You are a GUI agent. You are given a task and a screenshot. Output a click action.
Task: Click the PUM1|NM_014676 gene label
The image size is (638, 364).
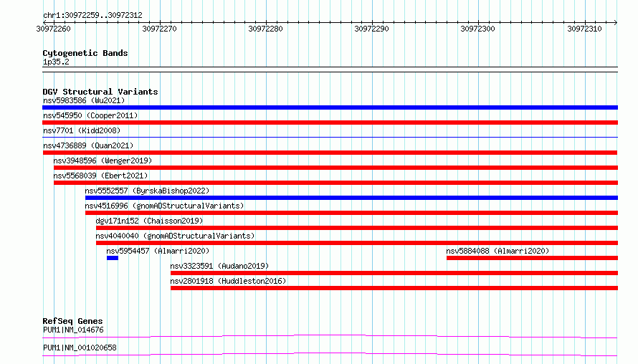coord(73,330)
